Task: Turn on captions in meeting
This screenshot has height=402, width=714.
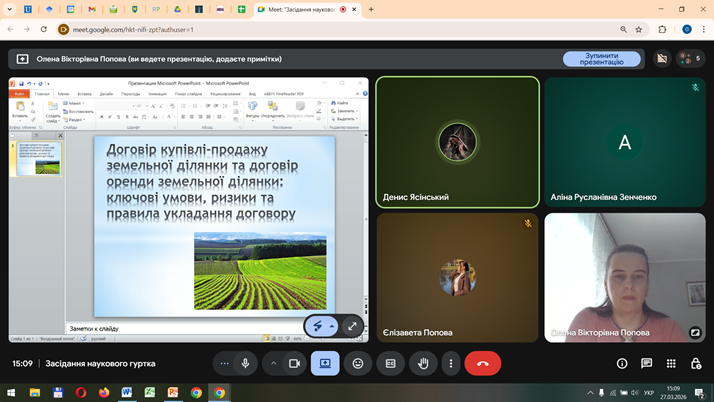Action: pyautogui.click(x=390, y=363)
